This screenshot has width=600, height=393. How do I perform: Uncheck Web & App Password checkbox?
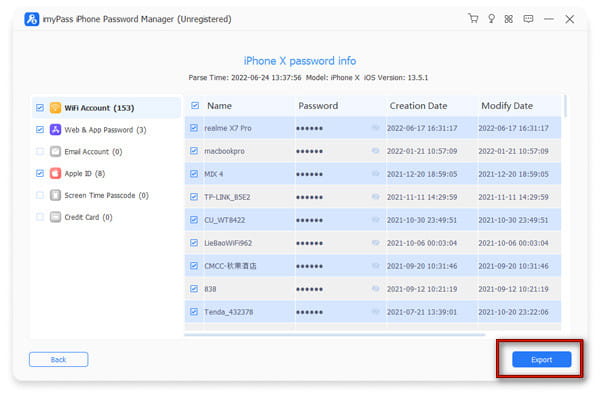(40, 129)
